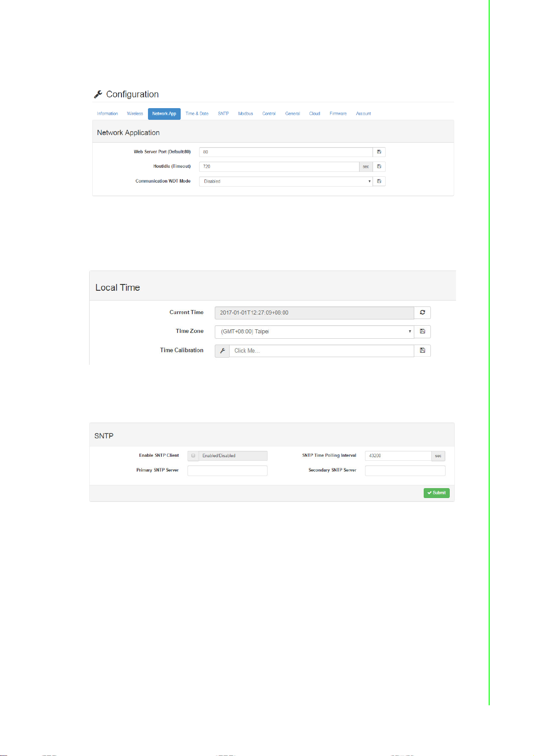Click the Web Server Port input field
534x756 pixels.
(286, 152)
